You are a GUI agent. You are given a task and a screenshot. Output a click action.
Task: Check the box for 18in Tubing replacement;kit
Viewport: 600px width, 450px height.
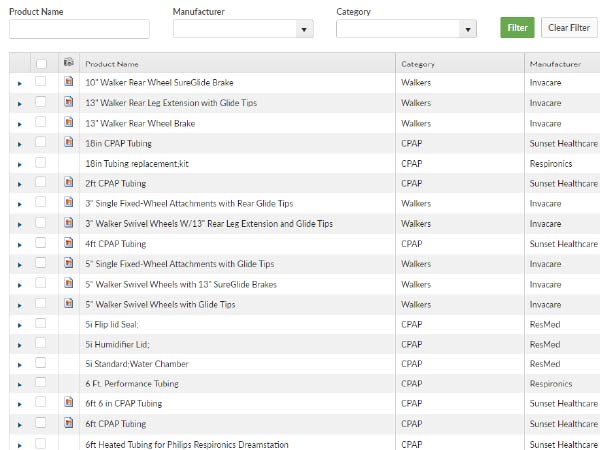tap(41, 163)
